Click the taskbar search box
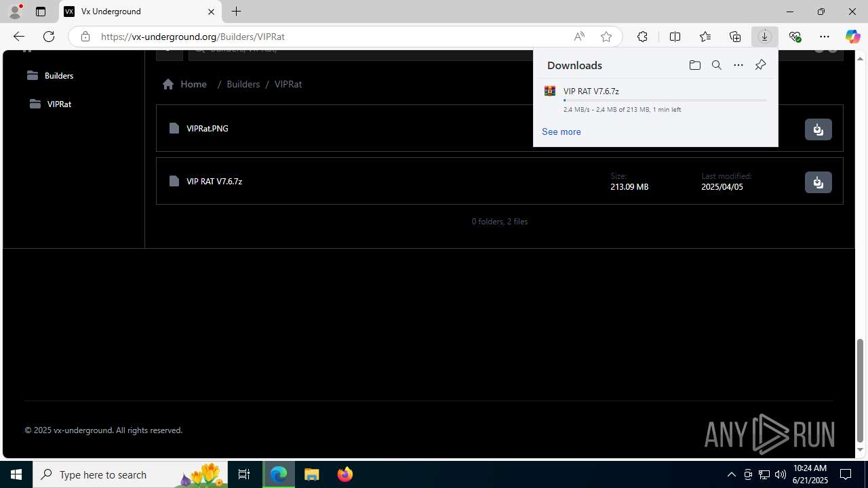This screenshot has width=868, height=488. tap(130, 474)
